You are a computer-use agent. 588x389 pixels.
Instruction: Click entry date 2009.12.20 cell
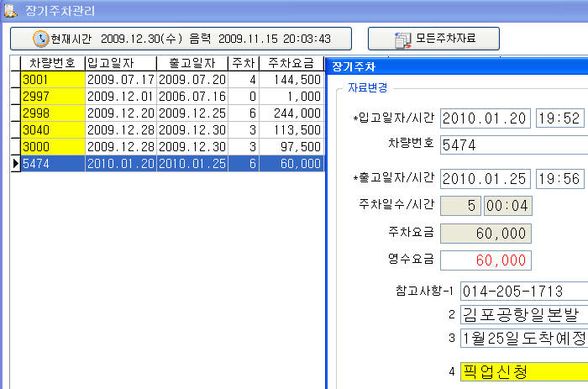pos(121,113)
